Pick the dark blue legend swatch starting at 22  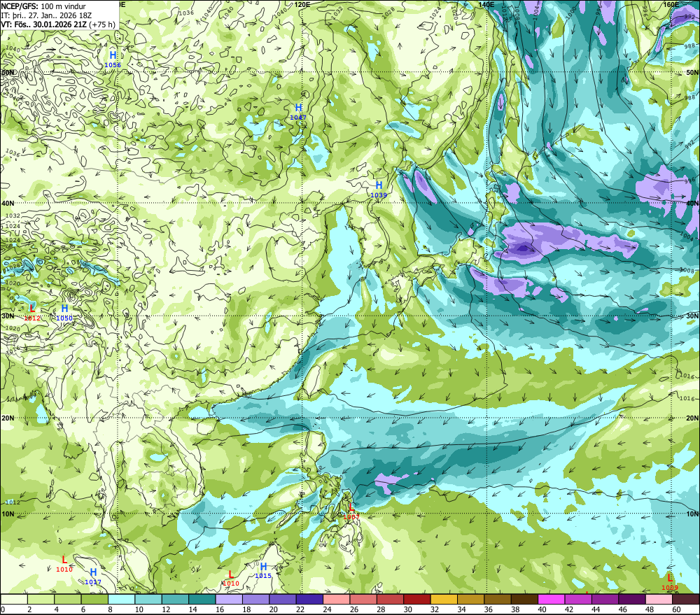tap(309, 600)
